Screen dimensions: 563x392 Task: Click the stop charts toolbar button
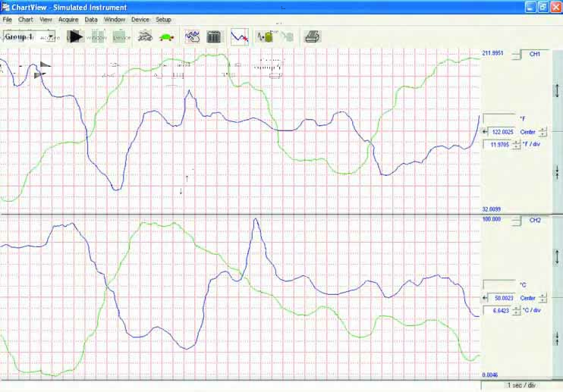tap(121, 36)
